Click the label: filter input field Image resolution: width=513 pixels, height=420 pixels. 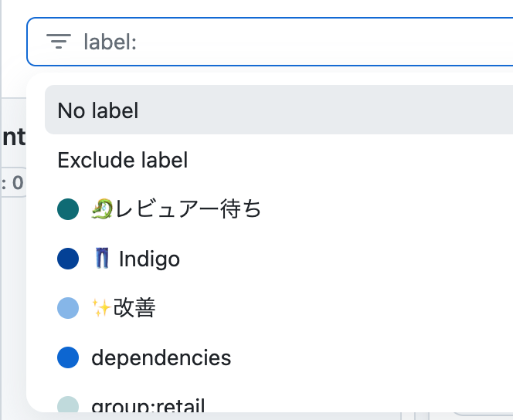[309, 42]
